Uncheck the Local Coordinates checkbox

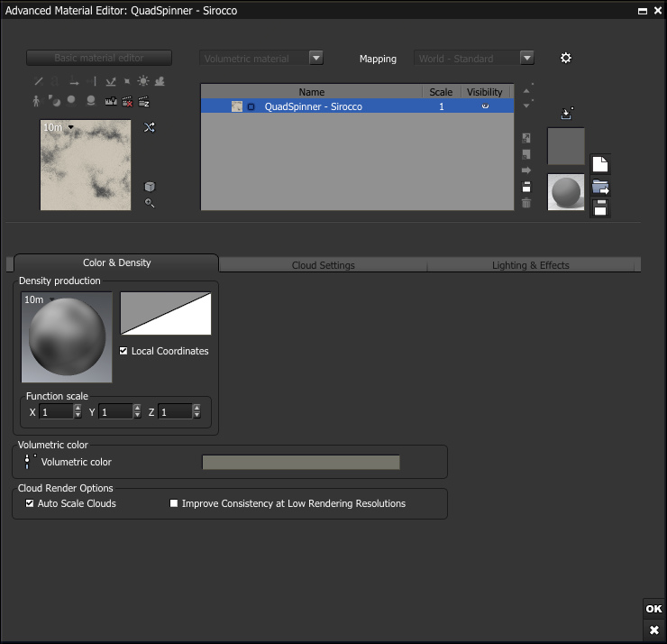[x=124, y=351]
